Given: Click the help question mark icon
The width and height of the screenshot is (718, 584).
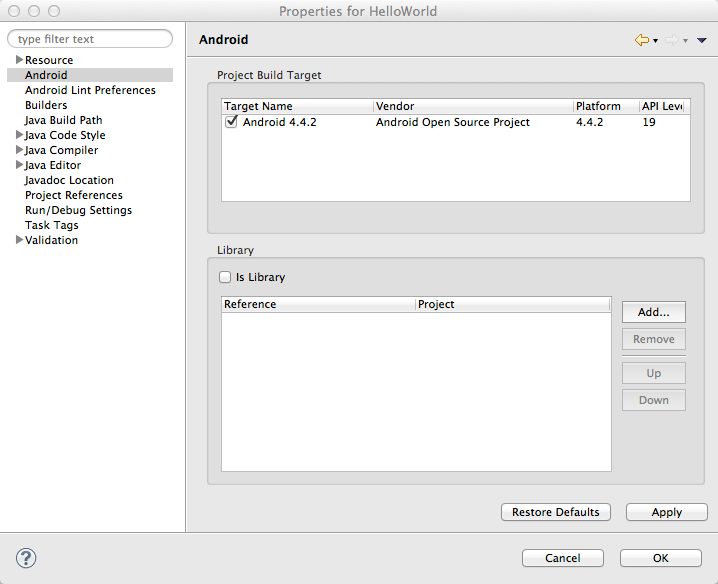Looking at the screenshot, I should (x=26, y=558).
